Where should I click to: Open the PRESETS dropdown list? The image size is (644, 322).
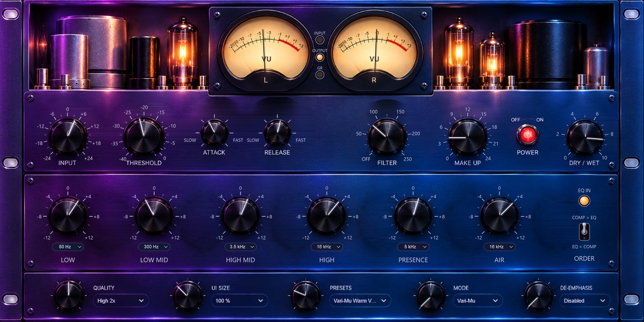(360, 301)
